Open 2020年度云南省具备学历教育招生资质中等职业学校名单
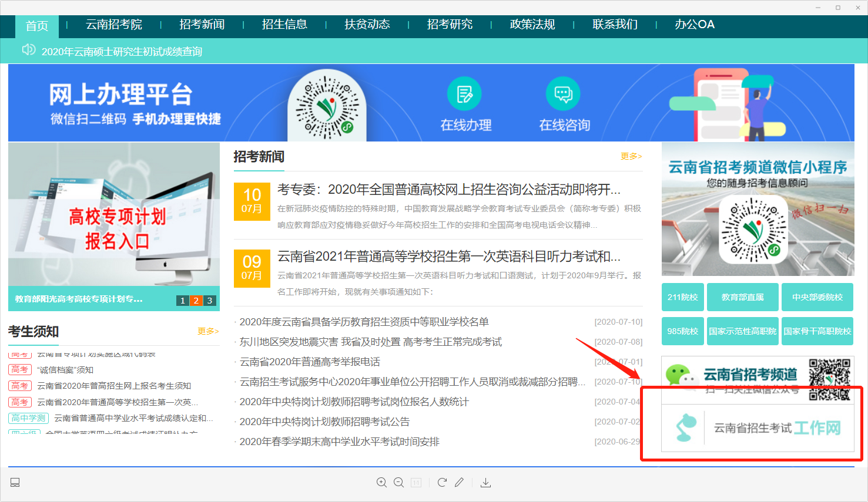 click(364, 322)
